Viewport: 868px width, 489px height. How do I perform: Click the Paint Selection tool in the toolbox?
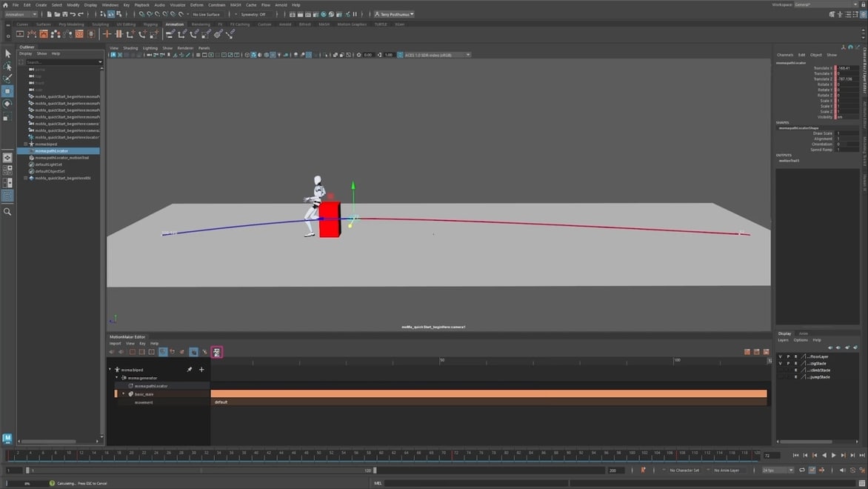pyautogui.click(x=7, y=79)
